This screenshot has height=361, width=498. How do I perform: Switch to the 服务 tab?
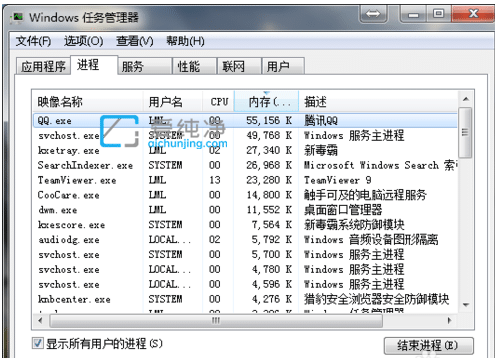tap(145, 66)
